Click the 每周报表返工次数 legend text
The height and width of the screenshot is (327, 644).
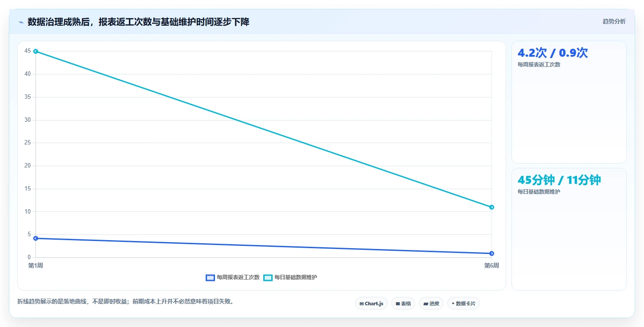click(238, 277)
